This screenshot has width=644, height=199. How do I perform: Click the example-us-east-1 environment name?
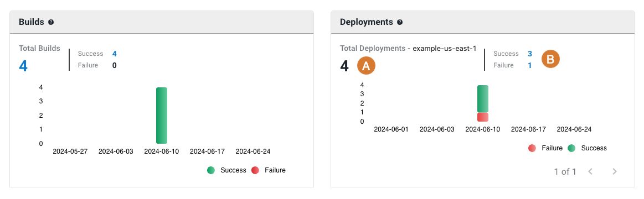[x=445, y=49]
